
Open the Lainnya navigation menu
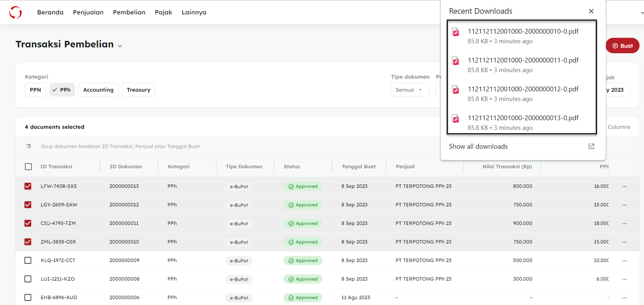click(x=194, y=12)
